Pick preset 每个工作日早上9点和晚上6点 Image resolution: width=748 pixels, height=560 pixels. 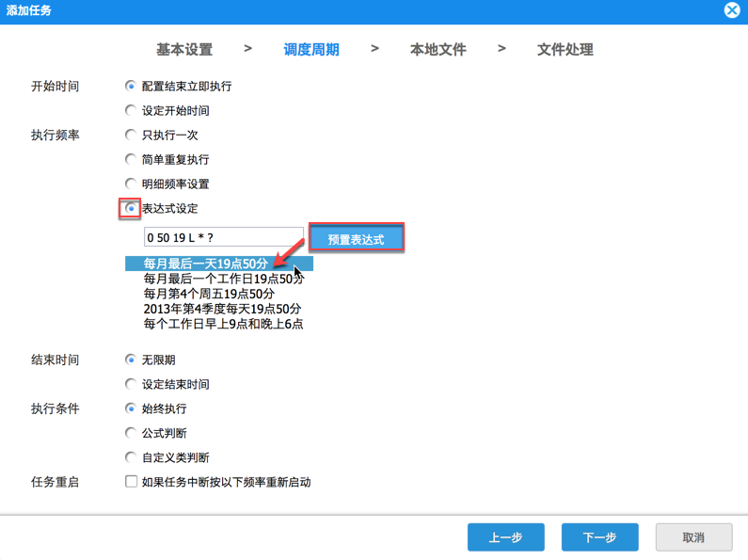click(223, 324)
